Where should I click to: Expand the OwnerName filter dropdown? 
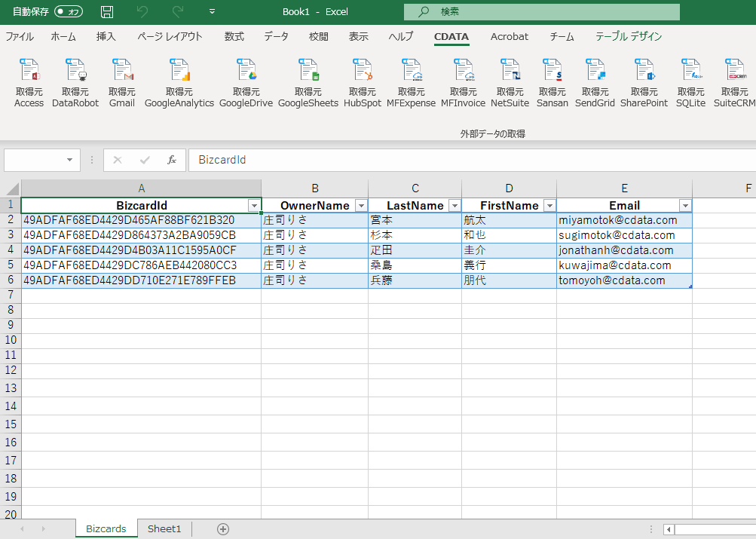tap(361, 206)
